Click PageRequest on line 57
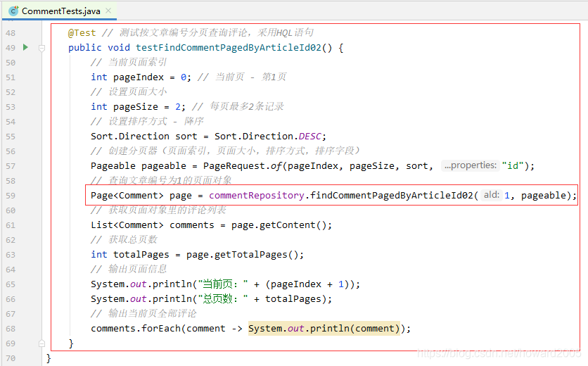 (234, 166)
